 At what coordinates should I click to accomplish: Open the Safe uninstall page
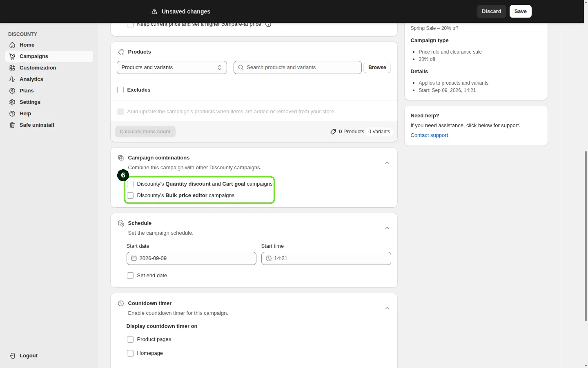point(49,125)
